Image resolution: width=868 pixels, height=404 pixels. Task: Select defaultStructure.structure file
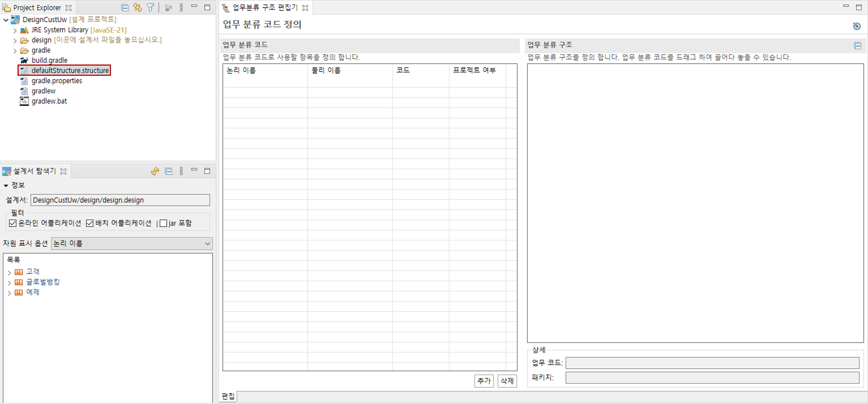tap(70, 70)
